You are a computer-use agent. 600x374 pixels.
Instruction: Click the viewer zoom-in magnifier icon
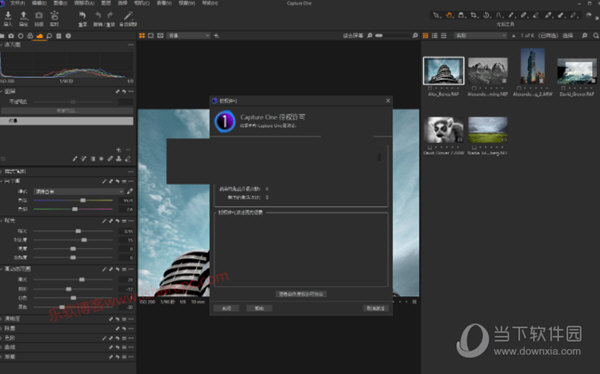[415, 36]
